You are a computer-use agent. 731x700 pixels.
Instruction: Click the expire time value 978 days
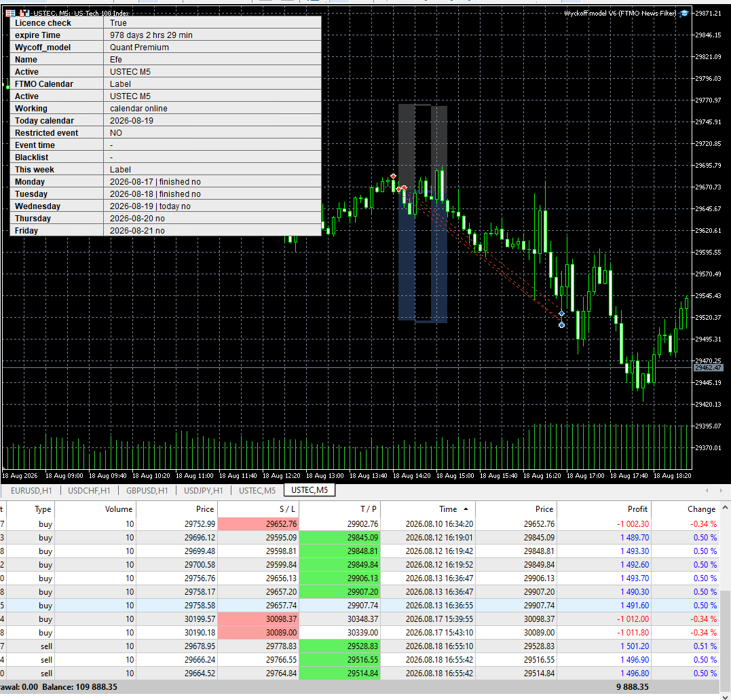[x=151, y=35]
